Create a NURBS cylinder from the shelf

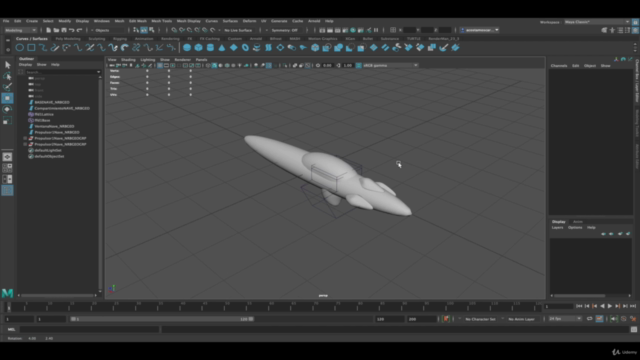point(210,48)
